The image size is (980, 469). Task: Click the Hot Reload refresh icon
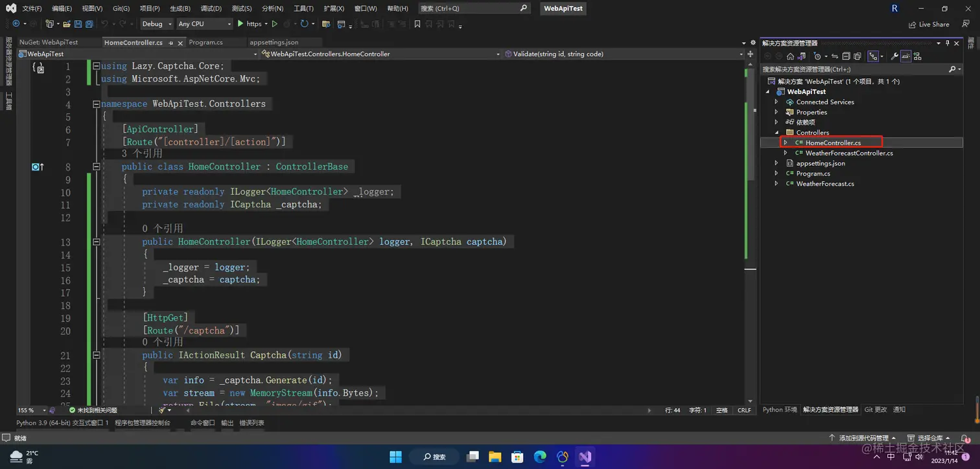click(304, 24)
